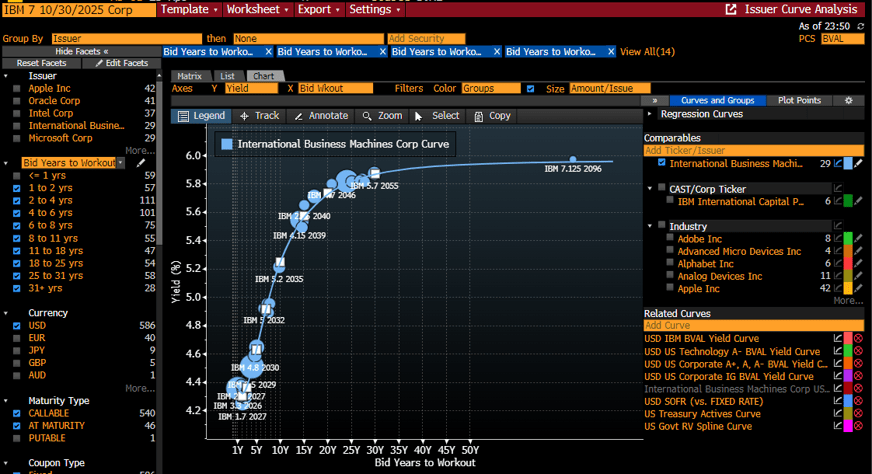
Task: Check the Apple Inc issuer facet checkbox
Action: (17, 88)
